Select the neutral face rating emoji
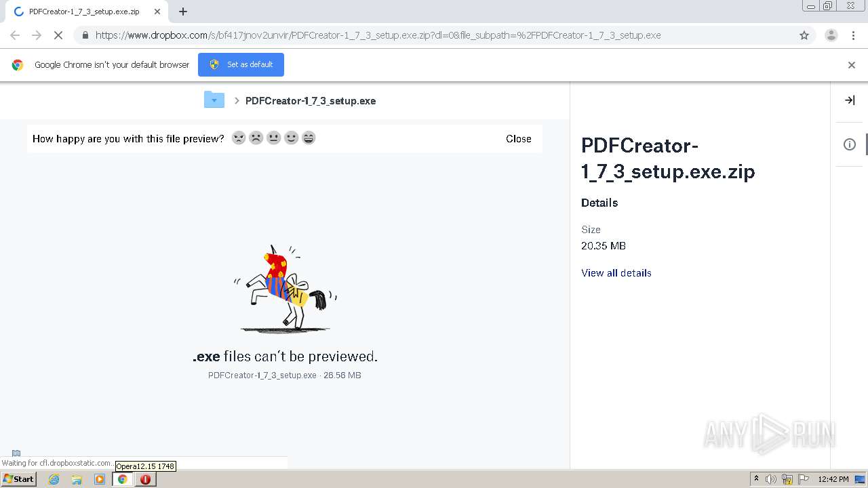 pyautogui.click(x=274, y=138)
